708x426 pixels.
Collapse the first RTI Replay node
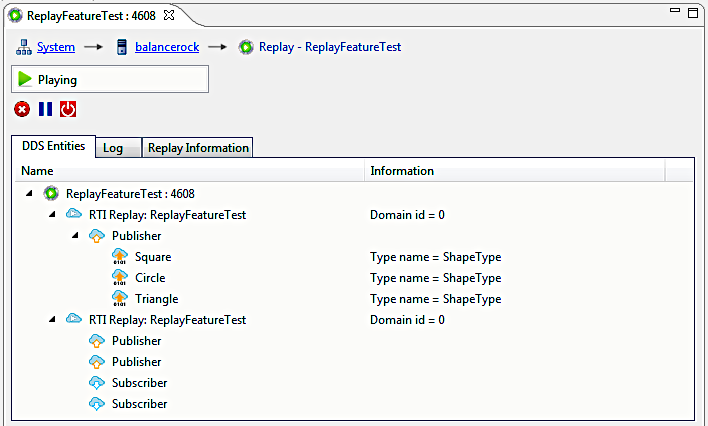pos(52,214)
